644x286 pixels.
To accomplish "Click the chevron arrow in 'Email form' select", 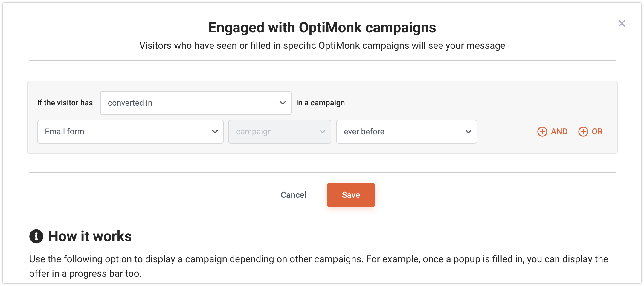I will 215,132.
